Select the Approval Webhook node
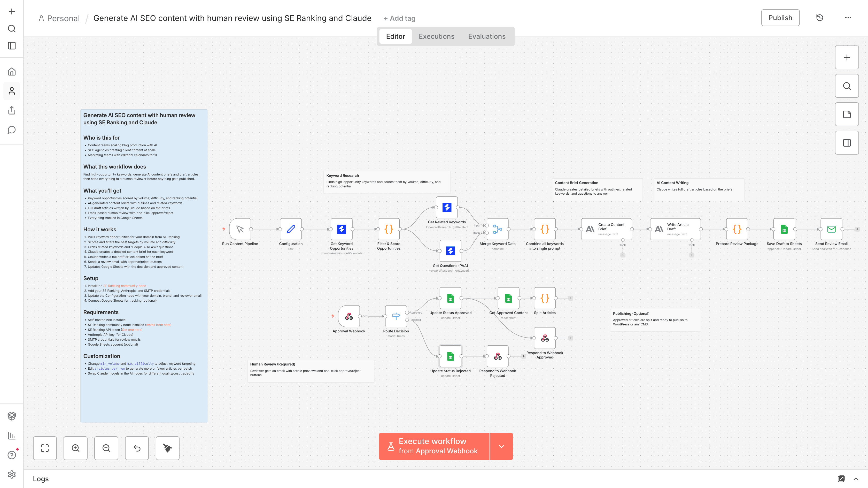 coord(349,316)
